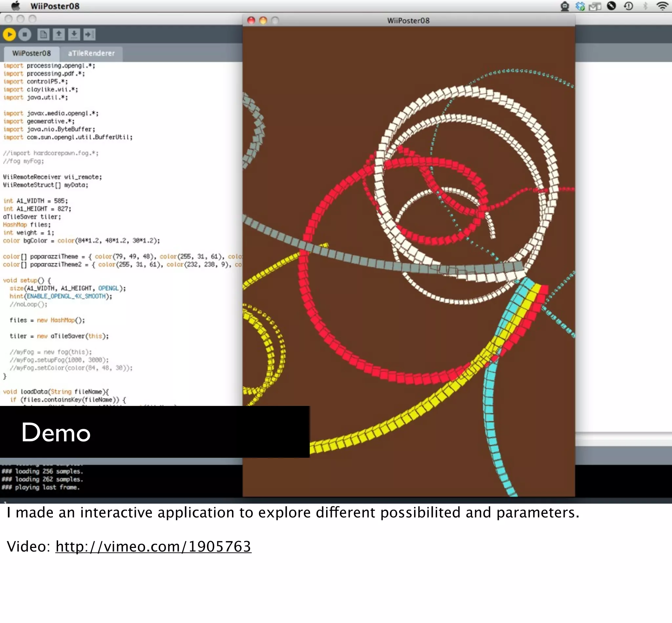Screen dimensions: 672x623
Task: Click the 'WiiRemoteReceiver wii_remote;' line
Action: click(52, 177)
